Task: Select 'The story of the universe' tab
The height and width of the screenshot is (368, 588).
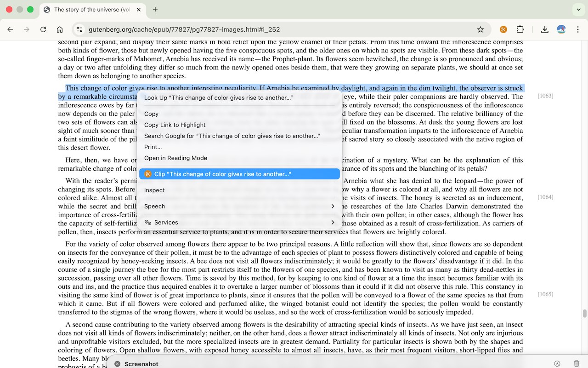Action: pos(93,9)
